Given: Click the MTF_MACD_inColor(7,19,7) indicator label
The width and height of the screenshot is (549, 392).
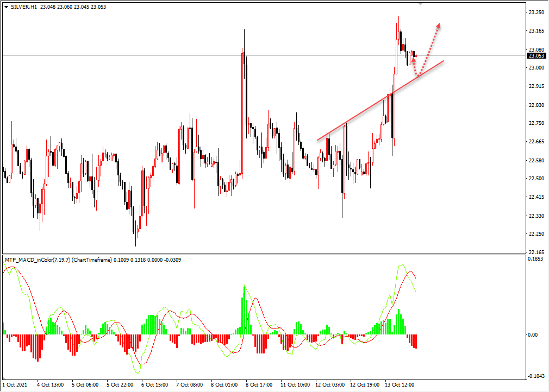Looking at the screenshot, I should pyautogui.click(x=38, y=260).
